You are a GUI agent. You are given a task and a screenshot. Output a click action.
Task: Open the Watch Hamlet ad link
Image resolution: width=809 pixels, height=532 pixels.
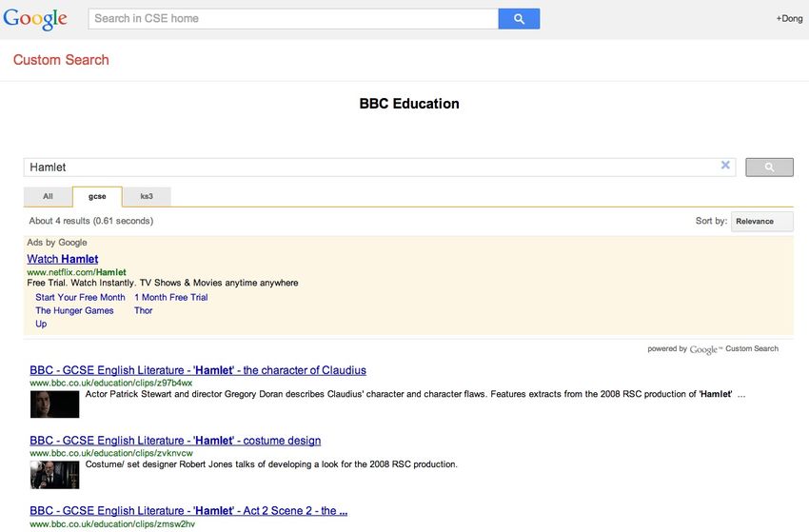[63, 259]
